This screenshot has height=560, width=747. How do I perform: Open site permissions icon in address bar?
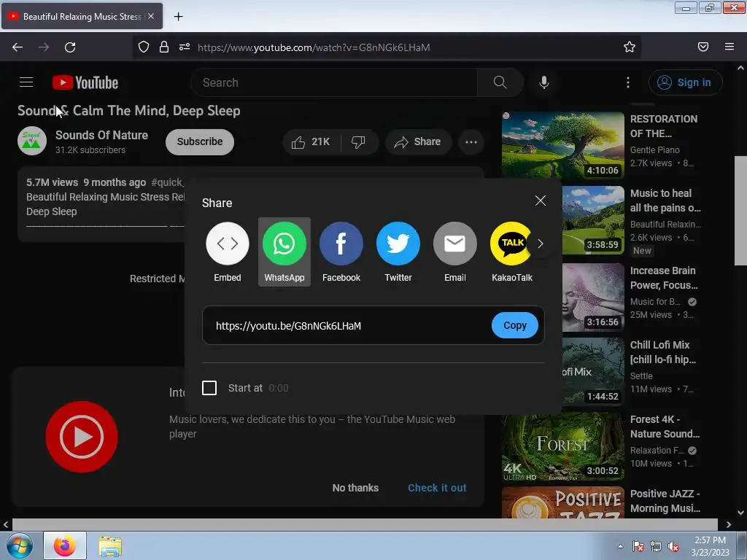point(185,47)
